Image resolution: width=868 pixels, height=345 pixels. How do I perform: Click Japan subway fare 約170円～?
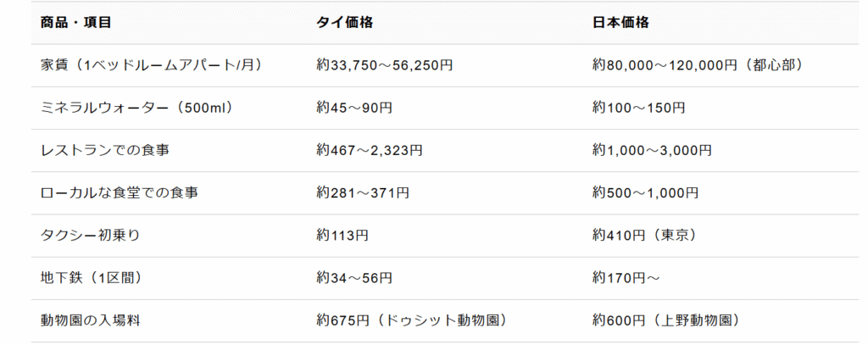(x=626, y=277)
